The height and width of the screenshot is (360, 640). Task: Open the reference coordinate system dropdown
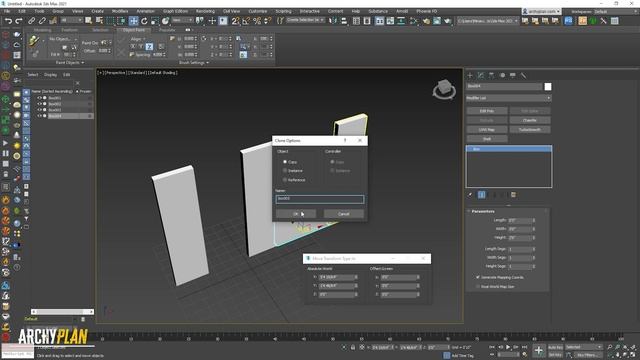click(182, 20)
